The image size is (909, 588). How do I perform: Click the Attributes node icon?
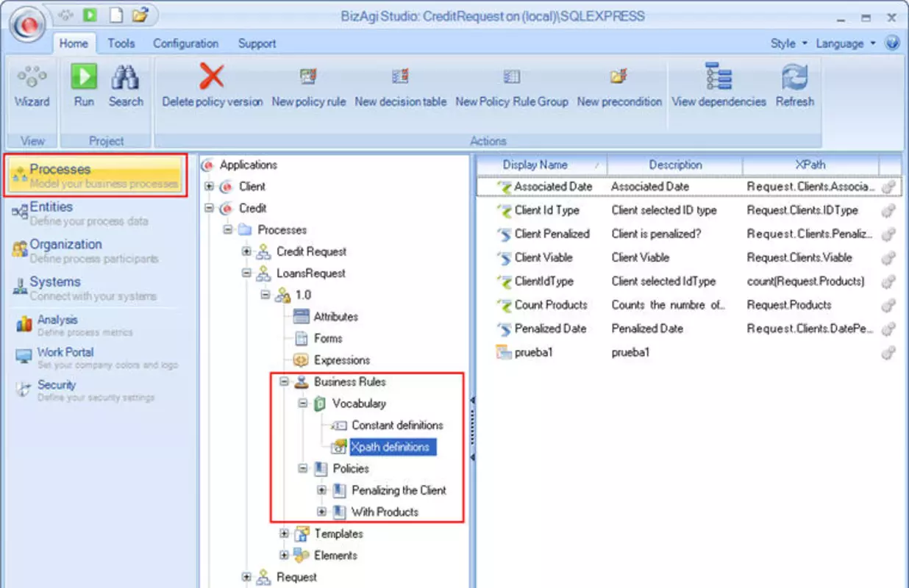click(x=301, y=317)
